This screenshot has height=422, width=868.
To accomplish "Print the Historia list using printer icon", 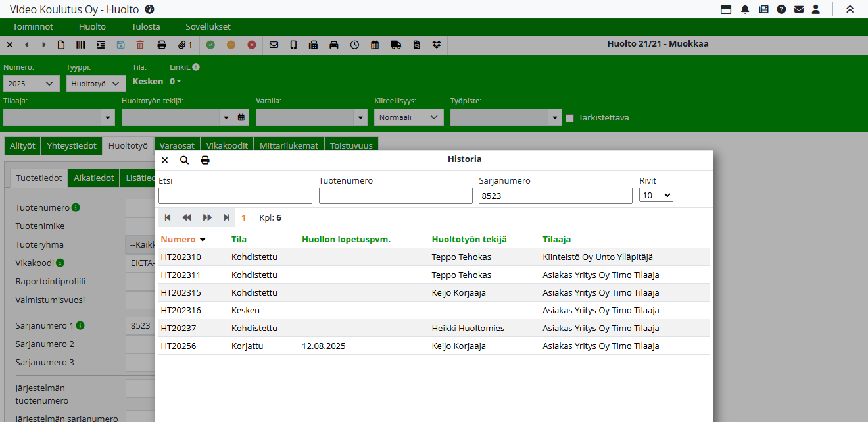I will [205, 160].
